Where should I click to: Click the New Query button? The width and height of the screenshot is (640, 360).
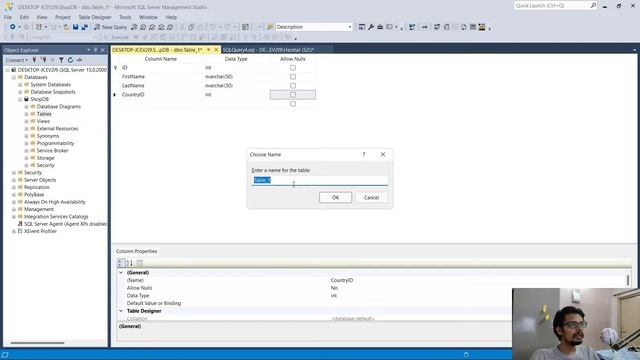[110, 27]
